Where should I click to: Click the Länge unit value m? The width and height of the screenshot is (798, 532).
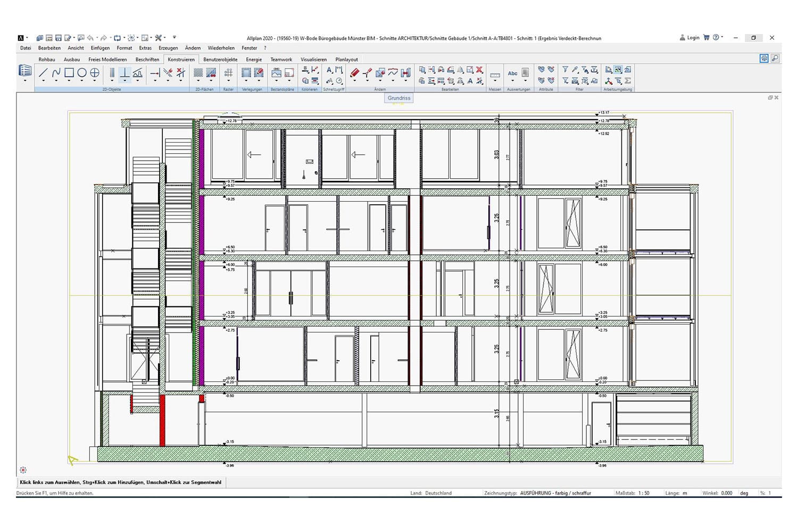tap(685, 493)
